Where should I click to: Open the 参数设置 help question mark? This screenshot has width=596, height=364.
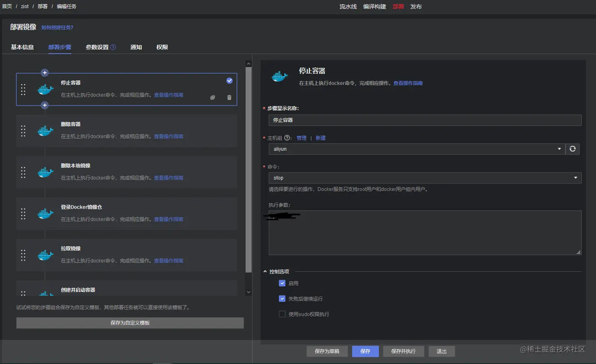(113, 47)
